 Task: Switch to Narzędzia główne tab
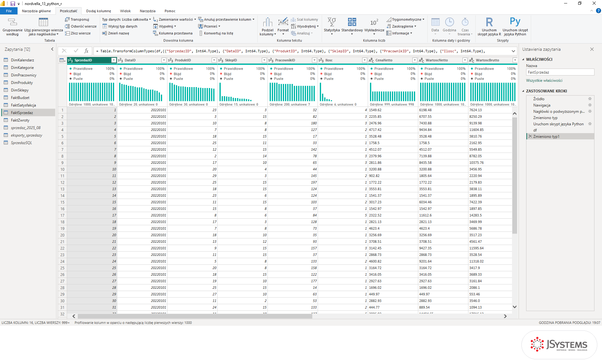[x=36, y=11]
